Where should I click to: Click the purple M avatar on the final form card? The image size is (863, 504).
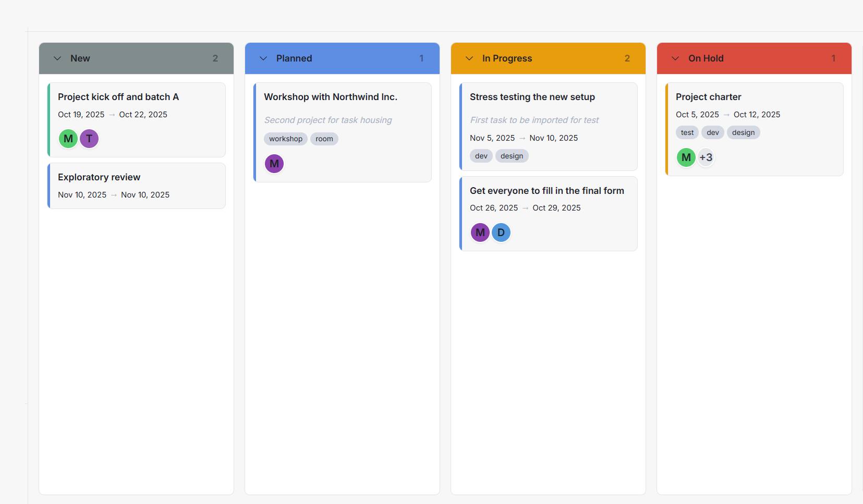tap(480, 232)
